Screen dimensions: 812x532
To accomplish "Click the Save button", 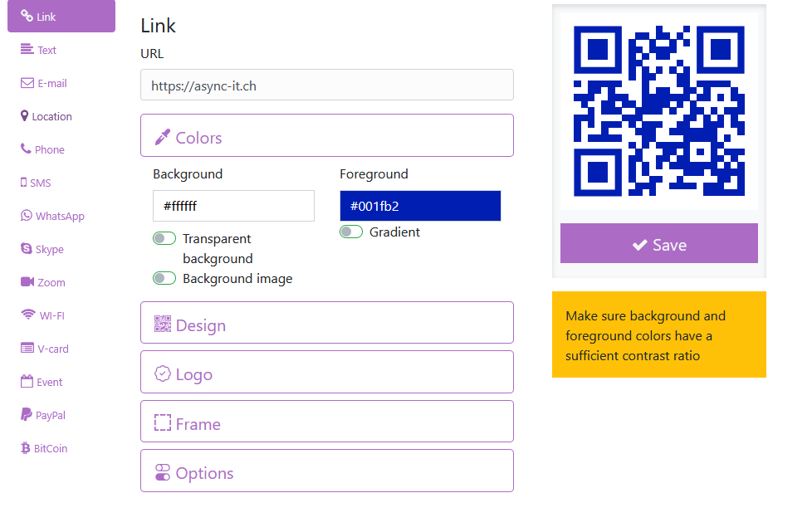I will [658, 243].
